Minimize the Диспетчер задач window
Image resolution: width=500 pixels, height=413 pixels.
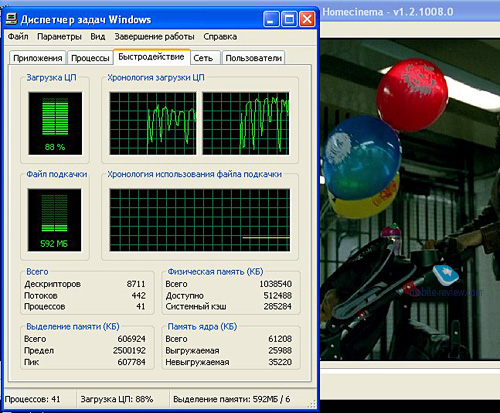coord(271,19)
